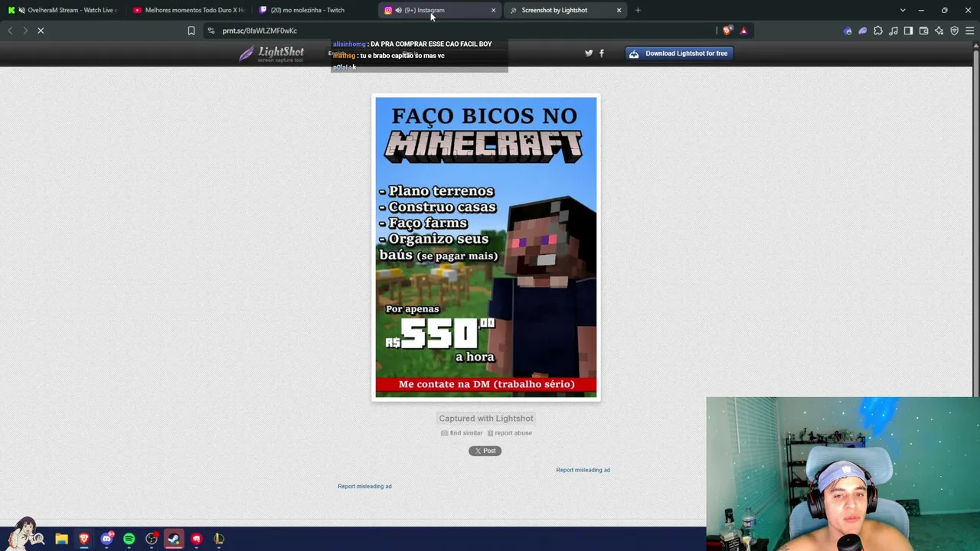Click the X Post share button
980x551 pixels.
tap(485, 451)
